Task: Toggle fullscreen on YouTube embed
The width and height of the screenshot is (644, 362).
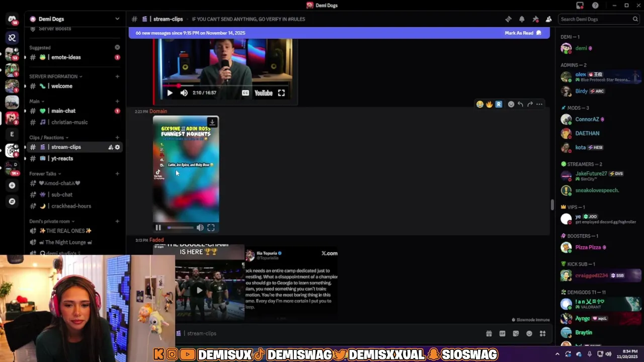Action: (281, 93)
